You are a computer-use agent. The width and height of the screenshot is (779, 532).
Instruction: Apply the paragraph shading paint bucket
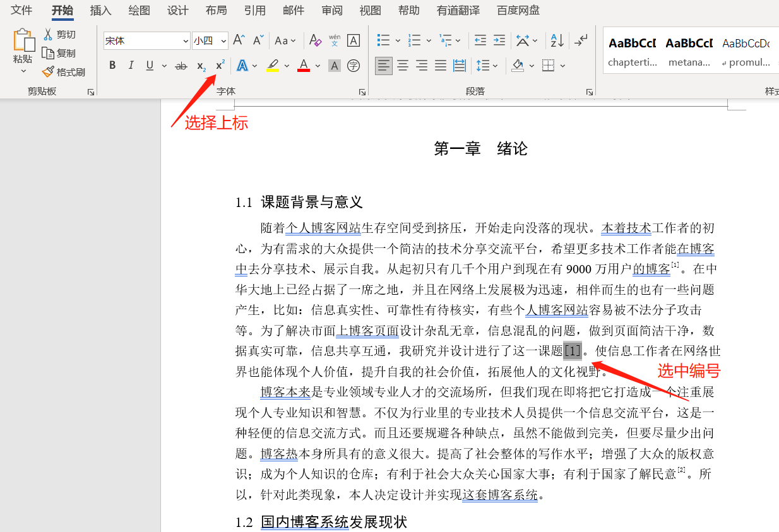click(x=518, y=66)
